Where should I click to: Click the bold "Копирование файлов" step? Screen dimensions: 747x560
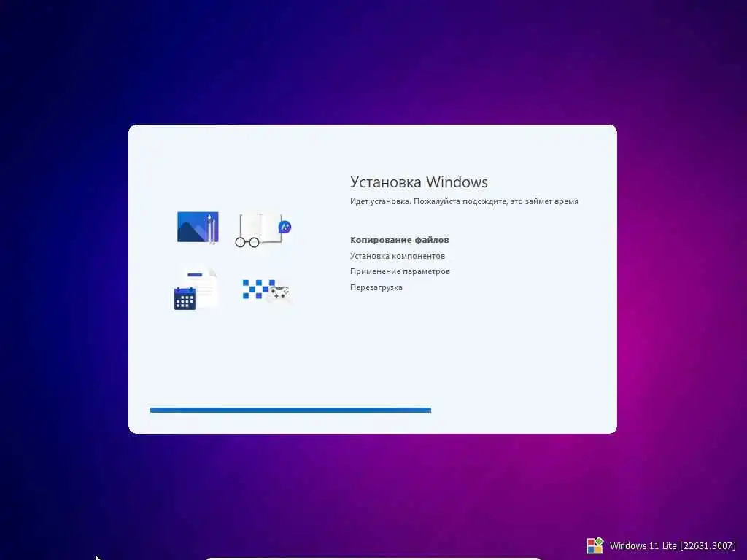pyautogui.click(x=399, y=240)
